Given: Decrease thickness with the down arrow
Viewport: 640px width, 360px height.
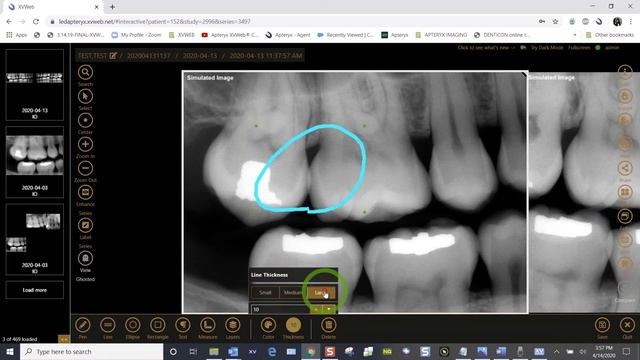Looking at the screenshot, I should [x=329, y=309].
